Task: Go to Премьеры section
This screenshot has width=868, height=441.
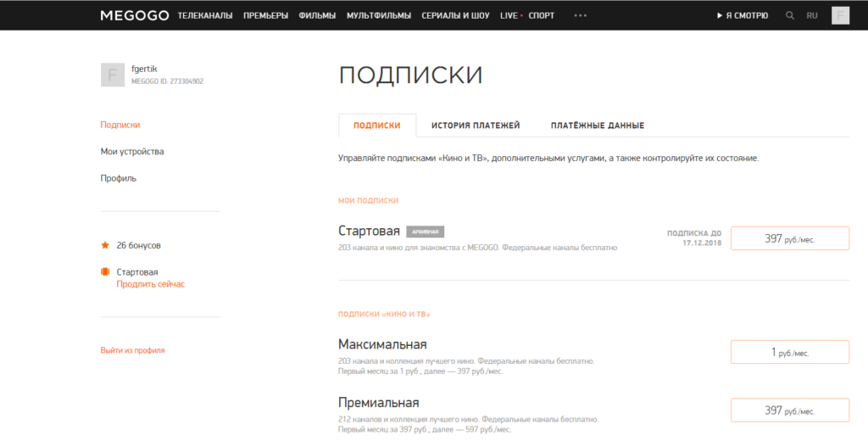Action: click(x=265, y=15)
